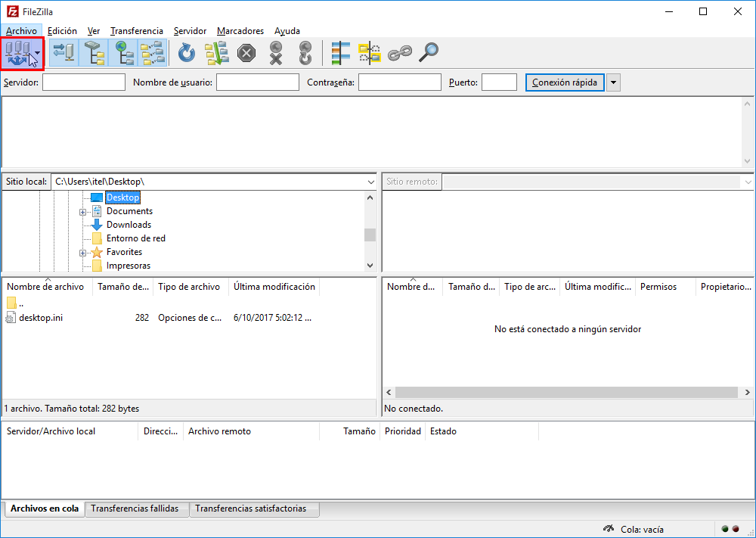Click queue status speed icon

(x=609, y=529)
